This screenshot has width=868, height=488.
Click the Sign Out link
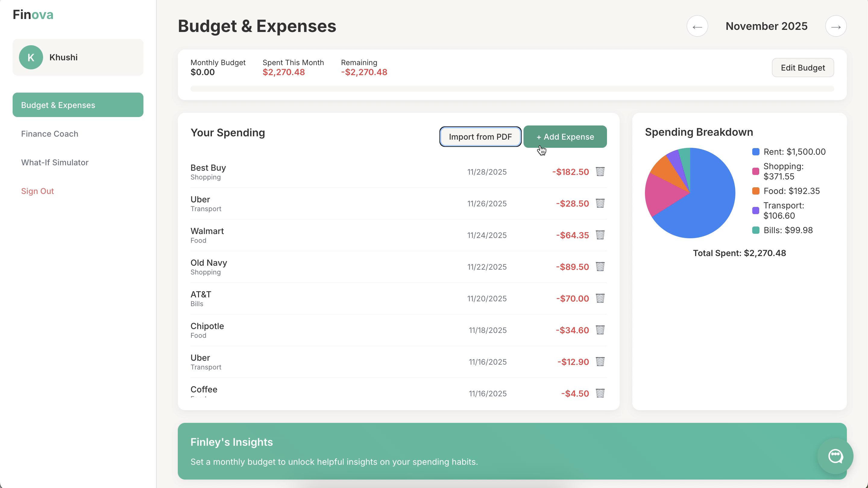(37, 191)
